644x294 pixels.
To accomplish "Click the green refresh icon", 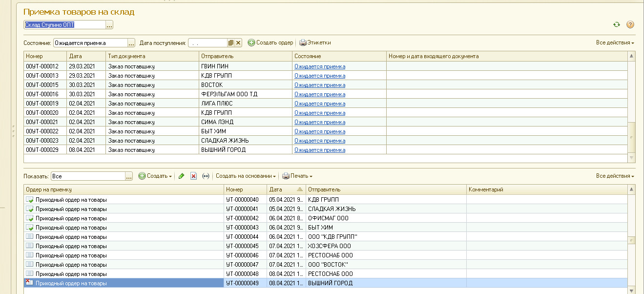I will coord(617,24).
